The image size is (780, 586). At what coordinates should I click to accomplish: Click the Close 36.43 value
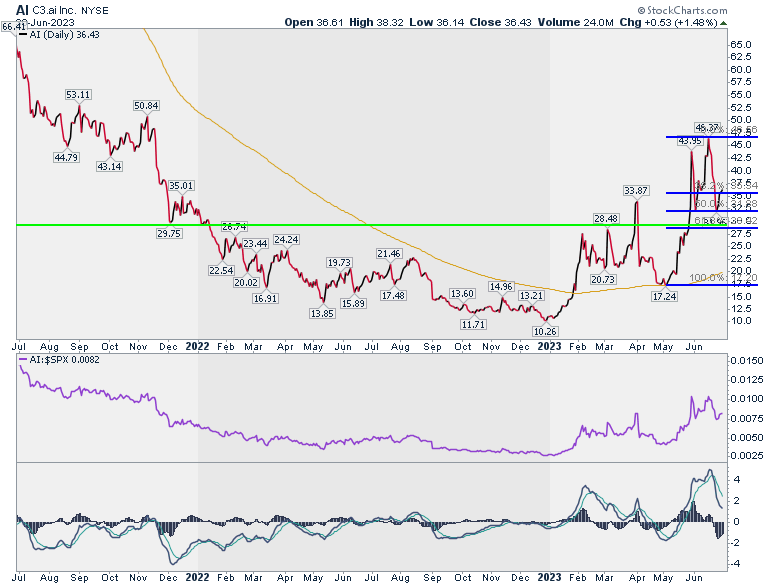pos(501,22)
